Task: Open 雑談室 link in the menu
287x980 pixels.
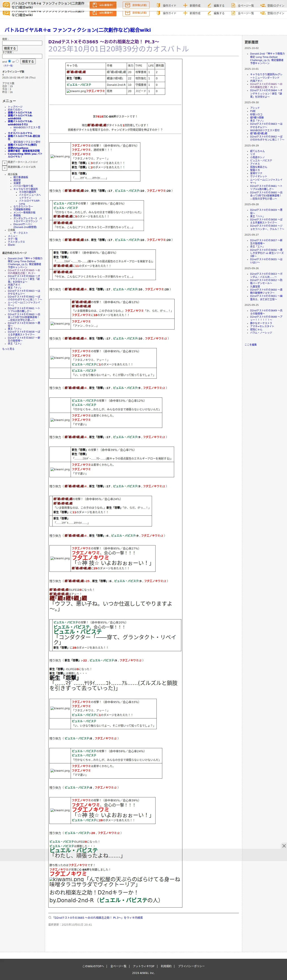Action: tap(17, 180)
